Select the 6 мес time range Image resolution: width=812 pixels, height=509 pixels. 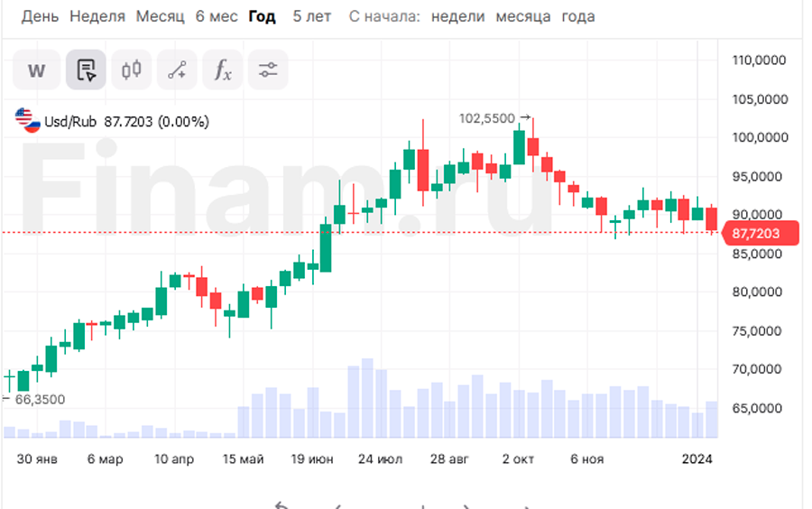tap(216, 16)
